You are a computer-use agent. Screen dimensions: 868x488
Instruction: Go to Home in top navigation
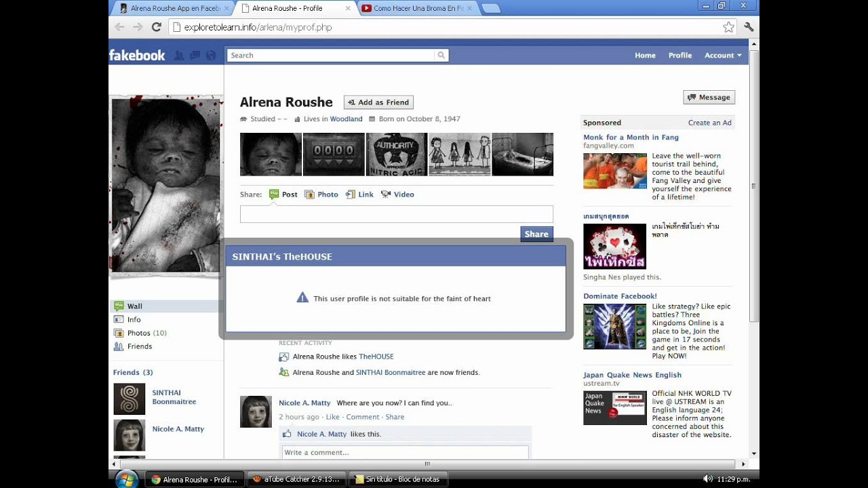(x=645, y=56)
